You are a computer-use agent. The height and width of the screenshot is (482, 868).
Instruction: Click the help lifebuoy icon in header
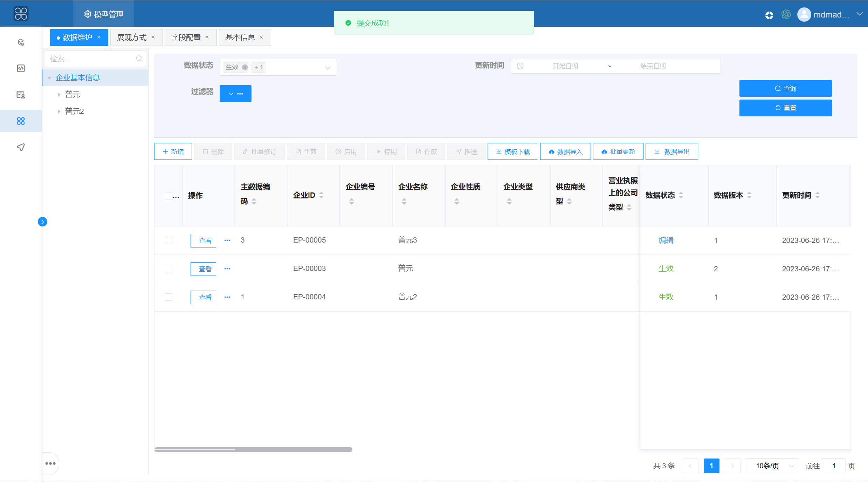[x=769, y=15]
